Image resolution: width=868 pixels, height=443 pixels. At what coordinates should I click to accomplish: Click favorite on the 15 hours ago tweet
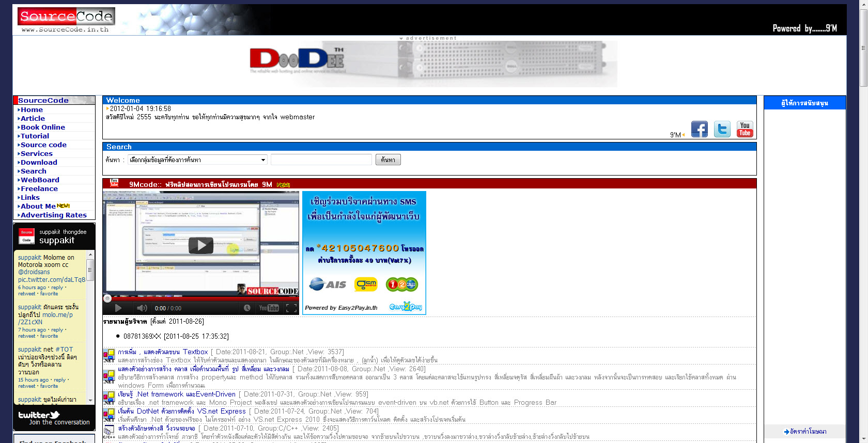point(49,386)
